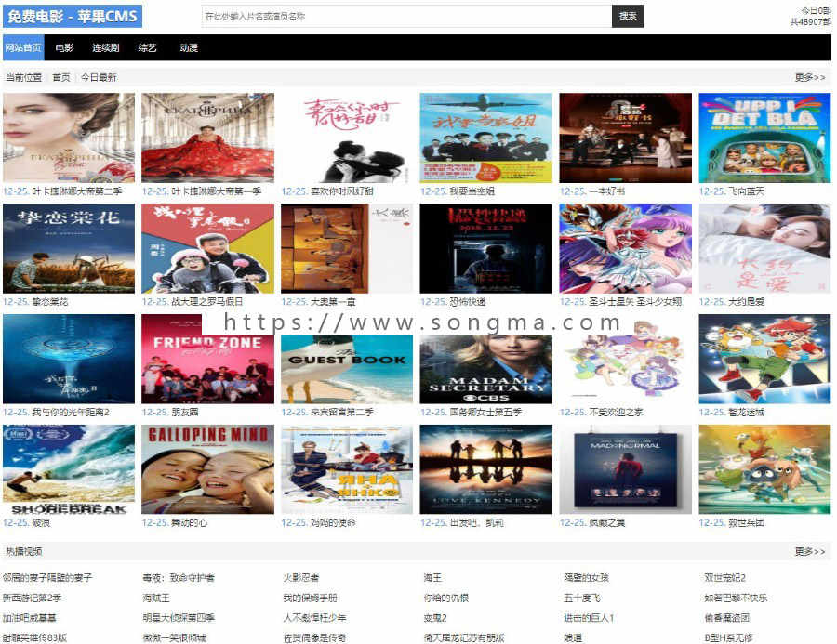The image size is (837, 644).
Task: Open the 国务卿女士第五季 title link
Action: click(x=485, y=413)
